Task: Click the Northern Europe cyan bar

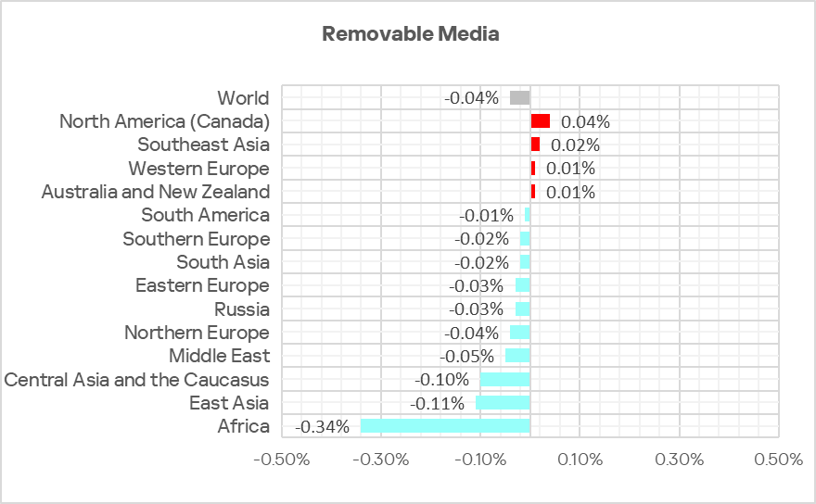Action: click(519, 333)
